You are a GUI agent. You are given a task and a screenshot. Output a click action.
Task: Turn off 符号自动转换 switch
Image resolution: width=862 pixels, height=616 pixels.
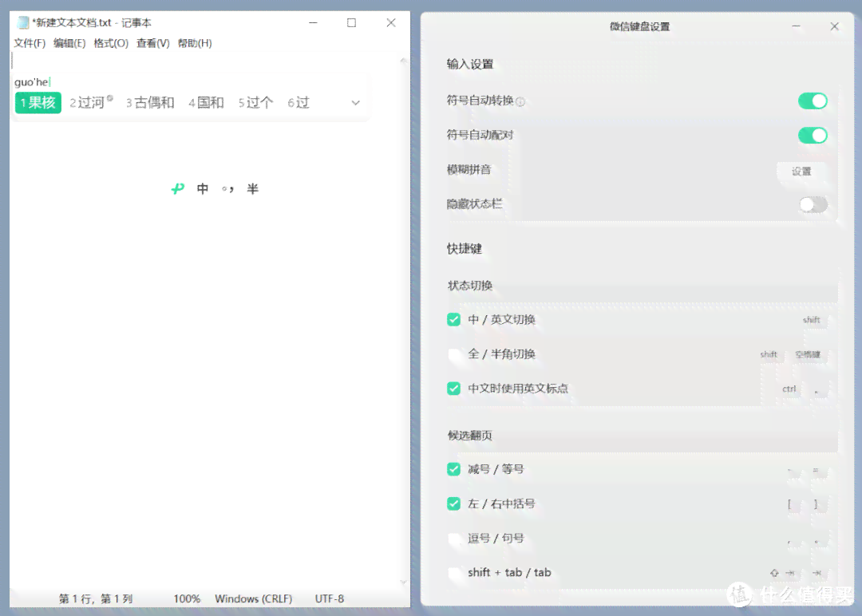point(813,101)
